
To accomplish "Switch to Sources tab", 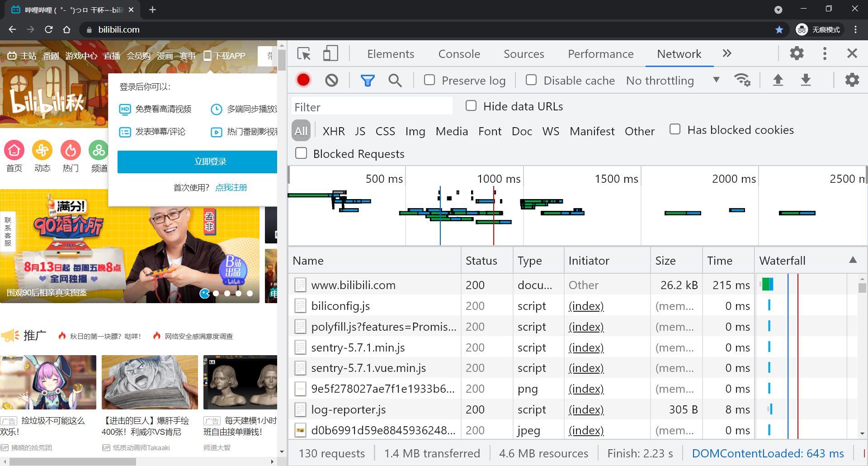I will [x=524, y=54].
